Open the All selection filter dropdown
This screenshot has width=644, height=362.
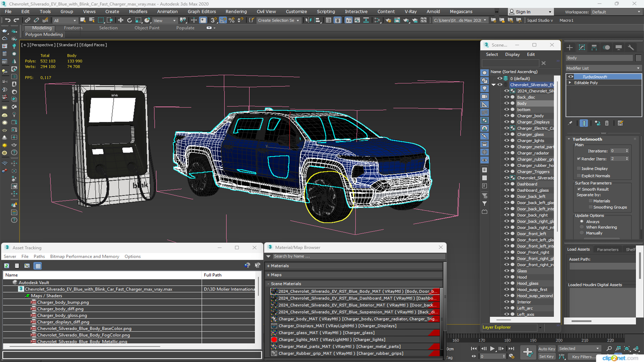(65, 20)
